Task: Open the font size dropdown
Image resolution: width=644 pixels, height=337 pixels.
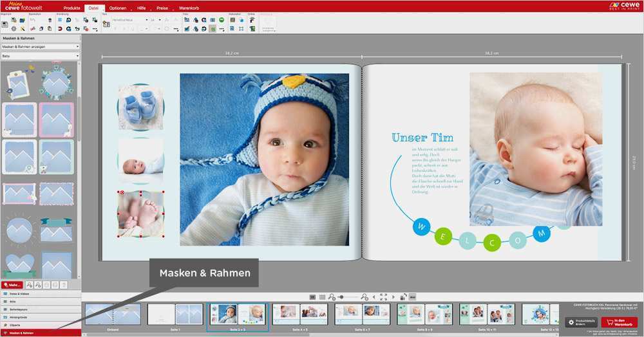Action: point(156,20)
